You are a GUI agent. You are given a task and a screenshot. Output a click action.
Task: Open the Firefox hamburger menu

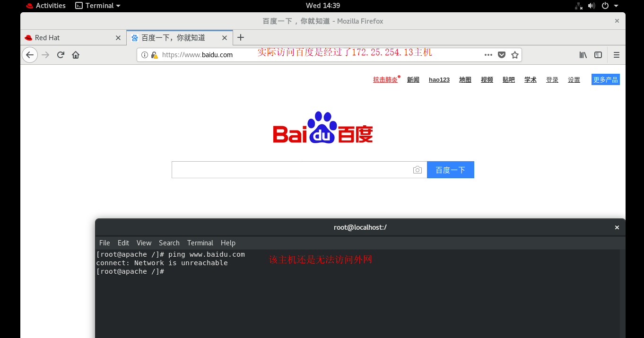coord(617,54)
